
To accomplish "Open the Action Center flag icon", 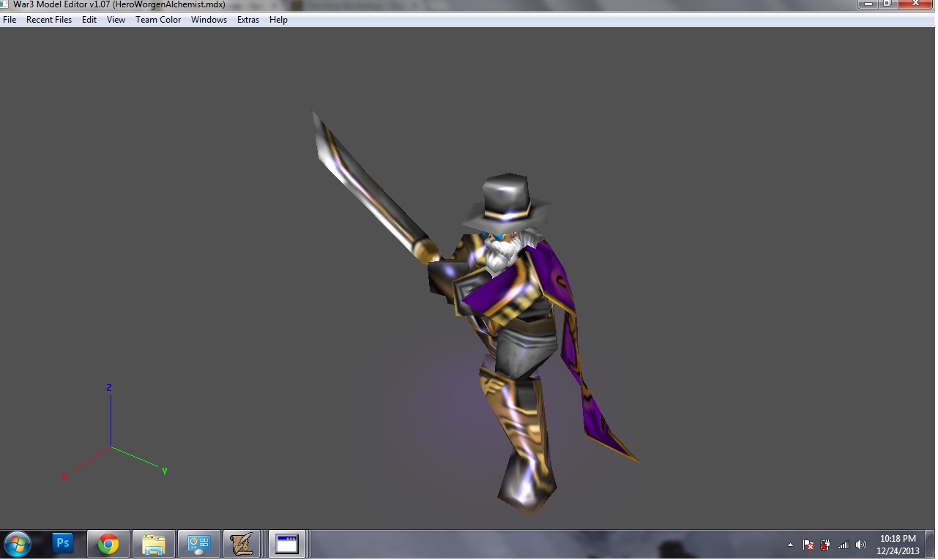I will pyautogui.click(x=808, y=545).
